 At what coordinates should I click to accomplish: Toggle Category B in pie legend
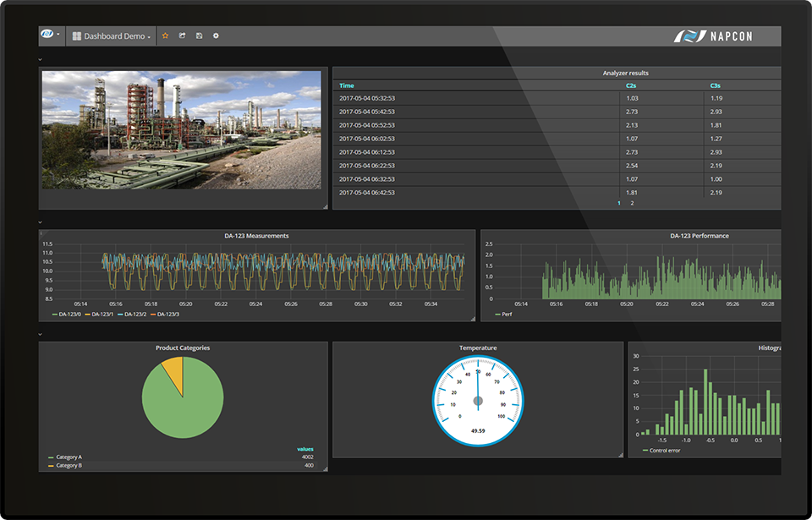click(69, 466)
